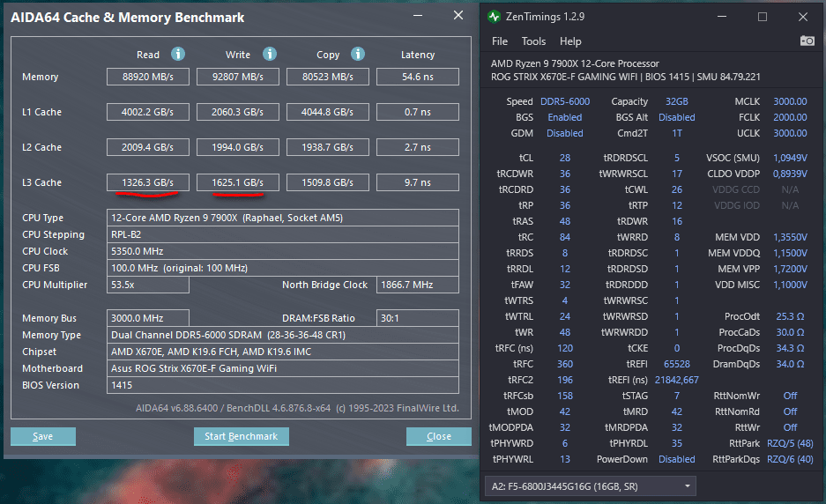Click the BIOS Version 1415 field
Screen dimensions: 826x504
click(x=283, y=385)
